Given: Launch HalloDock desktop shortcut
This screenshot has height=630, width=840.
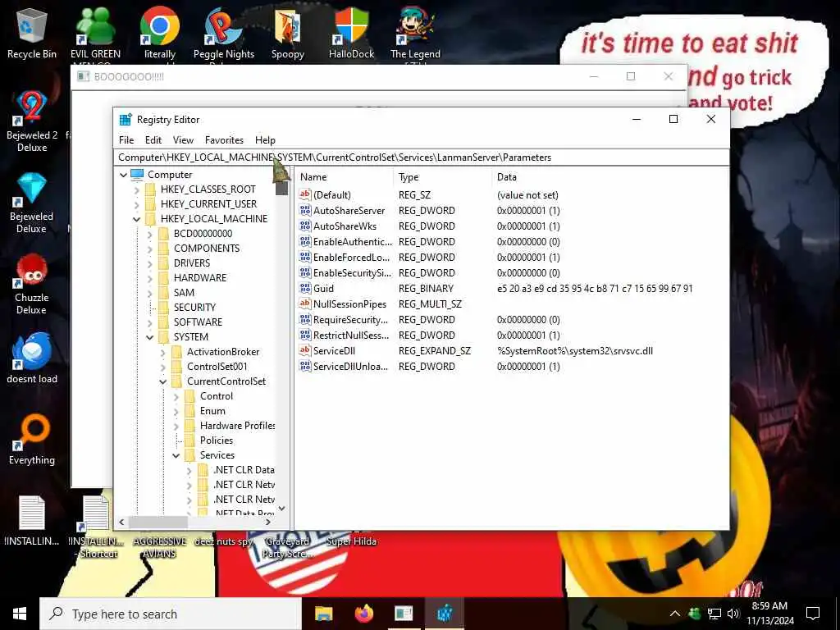Looking at the screenshot, I should point(351,32).
